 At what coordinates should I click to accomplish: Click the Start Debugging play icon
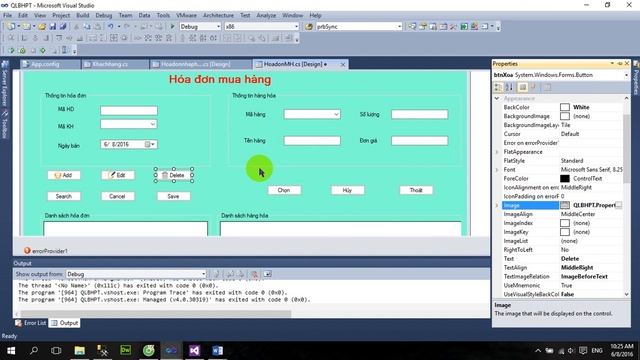pos(172,27)
